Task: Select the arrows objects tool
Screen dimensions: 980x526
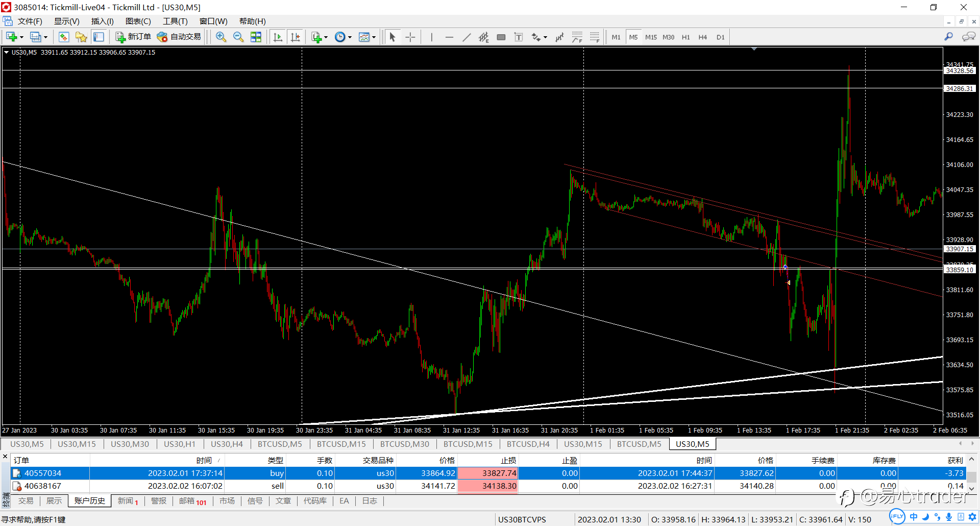Action: 536,37
